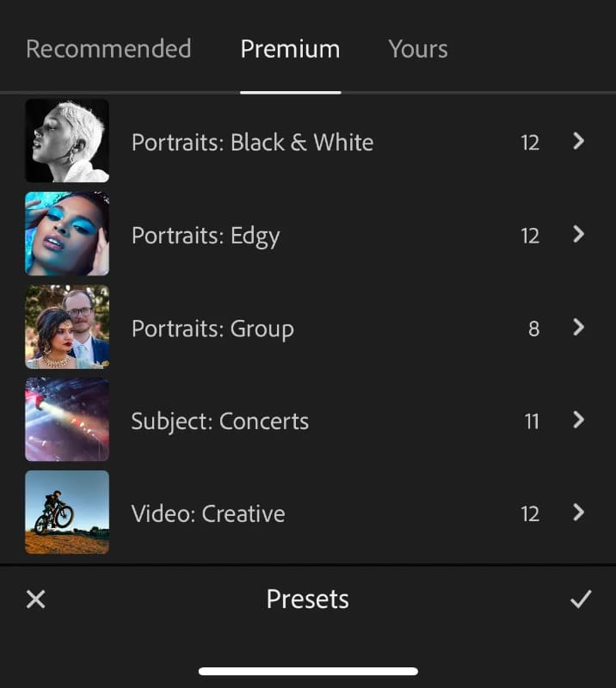Open the Yours tab
The height and width of the screenshot is (688, 616).
[418, 49]
